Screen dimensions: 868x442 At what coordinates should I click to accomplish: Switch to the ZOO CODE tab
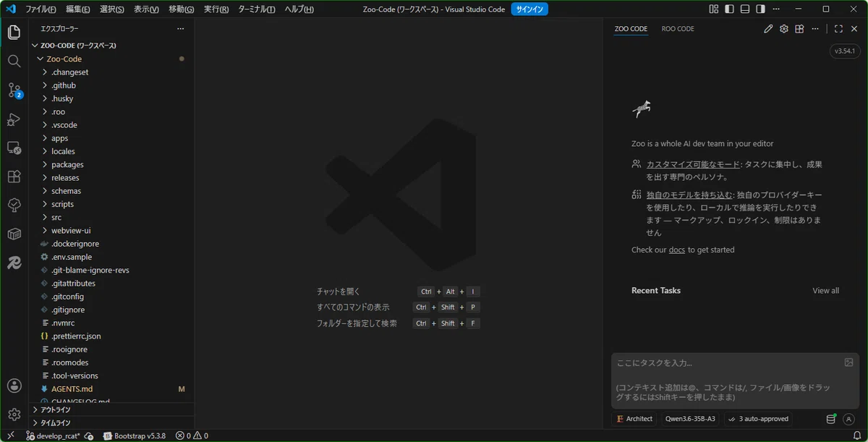point(631,29)
